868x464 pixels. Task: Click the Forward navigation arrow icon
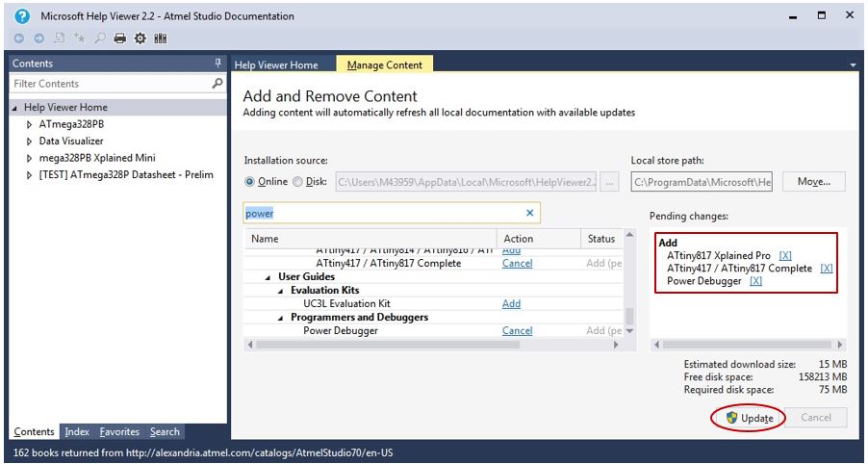pos(39,39)
